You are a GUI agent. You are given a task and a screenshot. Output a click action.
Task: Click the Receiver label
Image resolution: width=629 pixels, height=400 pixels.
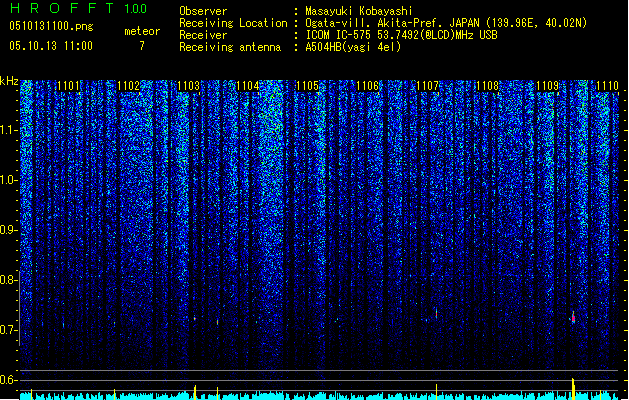tap(203, 35)
